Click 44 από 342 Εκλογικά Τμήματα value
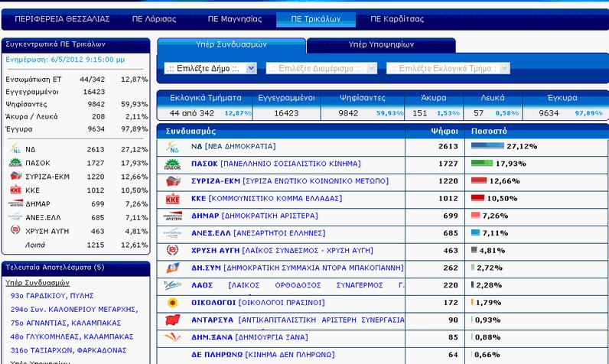 pos(192,113)
